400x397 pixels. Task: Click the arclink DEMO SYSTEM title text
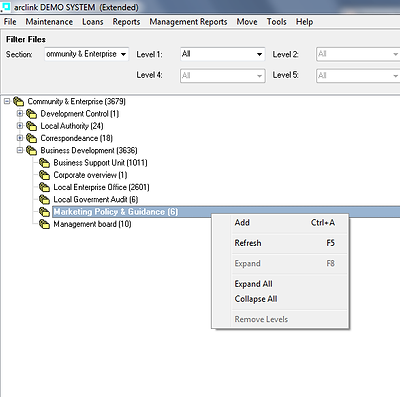[76, 7]
